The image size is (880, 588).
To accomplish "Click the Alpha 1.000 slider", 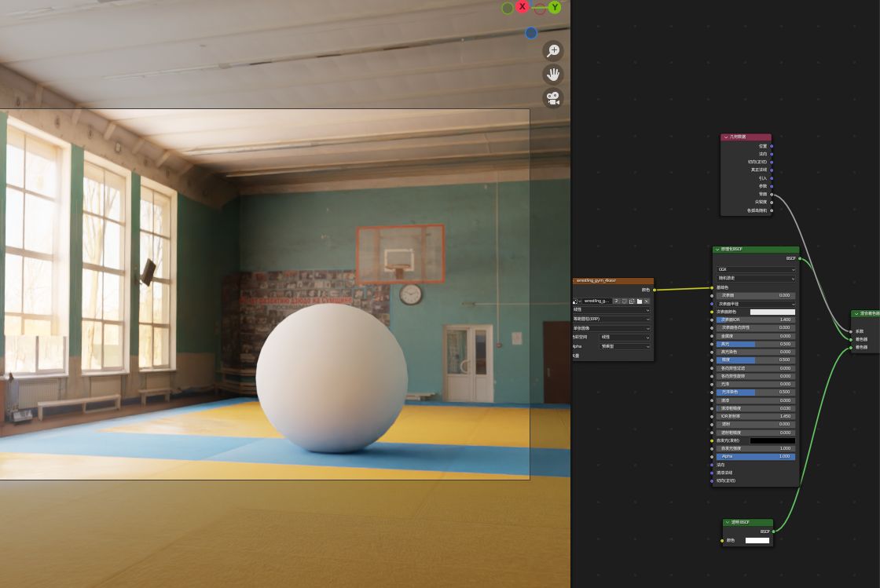I will (x=756, y=456).
